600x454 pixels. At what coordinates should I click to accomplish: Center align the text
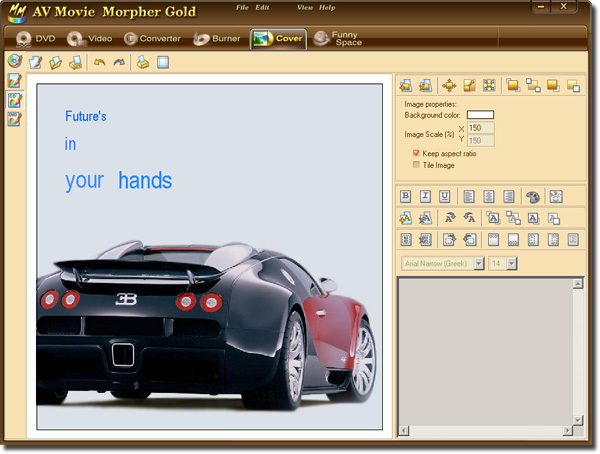point(489,196)
